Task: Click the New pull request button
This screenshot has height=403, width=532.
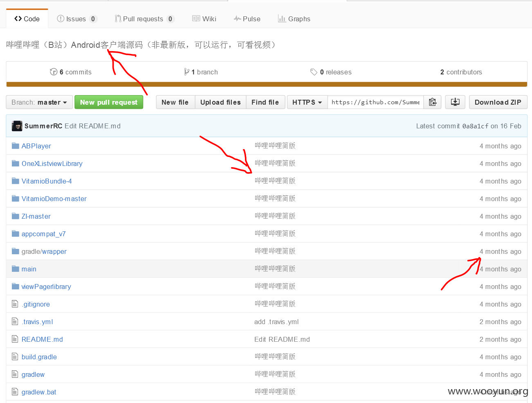Action: (x=109, y=102)
